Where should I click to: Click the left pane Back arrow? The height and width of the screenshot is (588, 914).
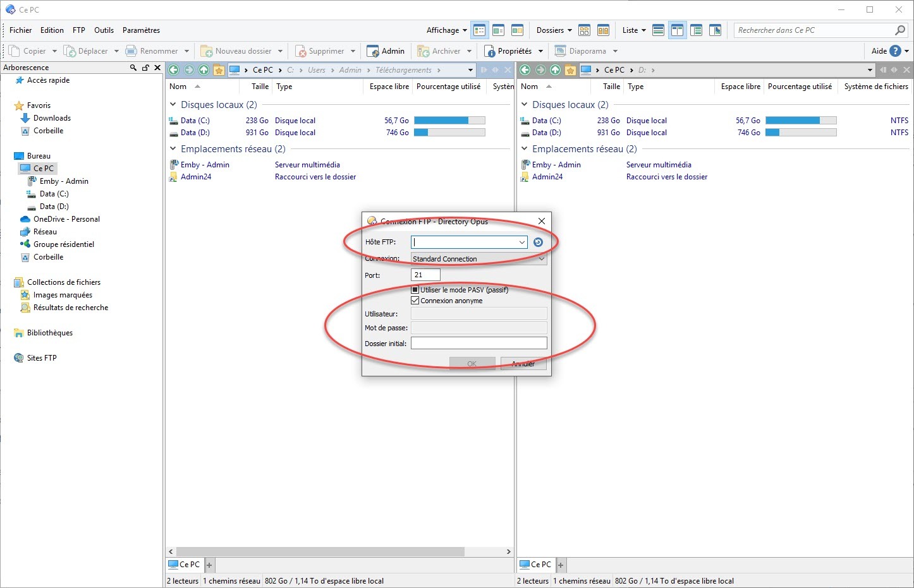tap(174, 70)
